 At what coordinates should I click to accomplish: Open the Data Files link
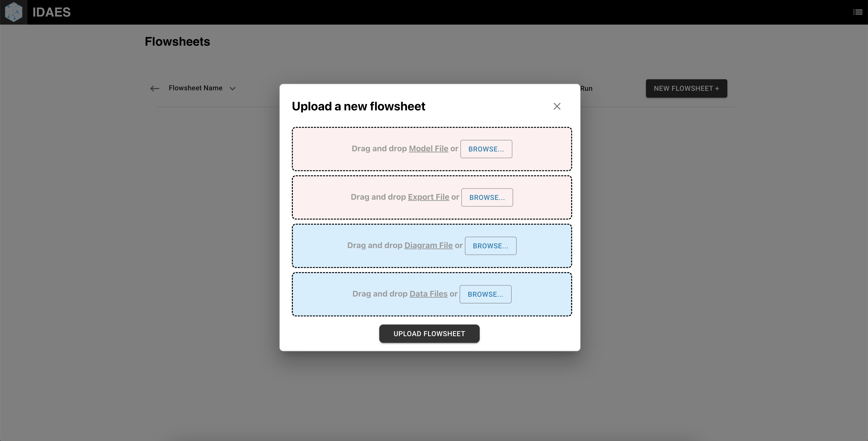pyautogui.click(x=428, y=294)
